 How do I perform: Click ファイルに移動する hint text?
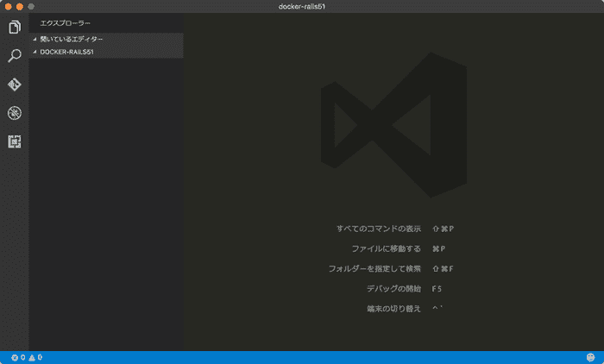point(387,248)
